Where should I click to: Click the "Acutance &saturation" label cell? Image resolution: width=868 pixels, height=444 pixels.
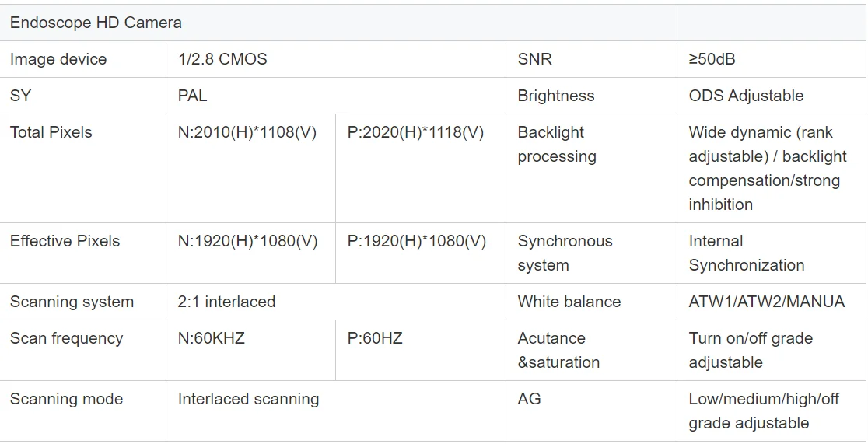558,351
